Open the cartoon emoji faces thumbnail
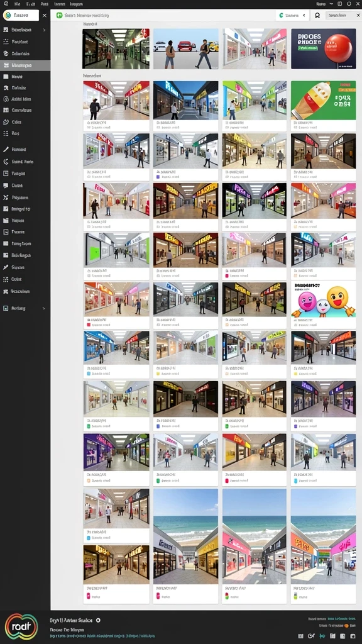The image size is (362, 644). click(324, 299)
